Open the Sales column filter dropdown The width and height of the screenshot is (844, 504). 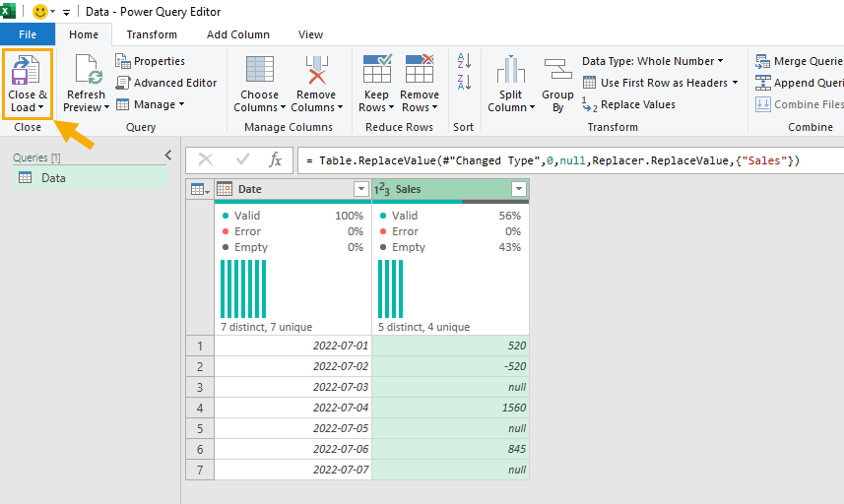[x=519, y=189]
